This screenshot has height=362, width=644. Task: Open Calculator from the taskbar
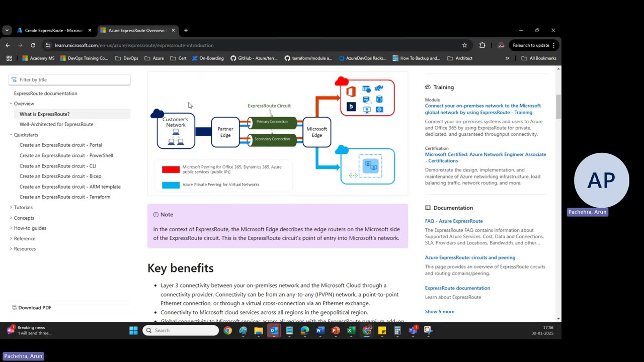(x=397, y=330)
